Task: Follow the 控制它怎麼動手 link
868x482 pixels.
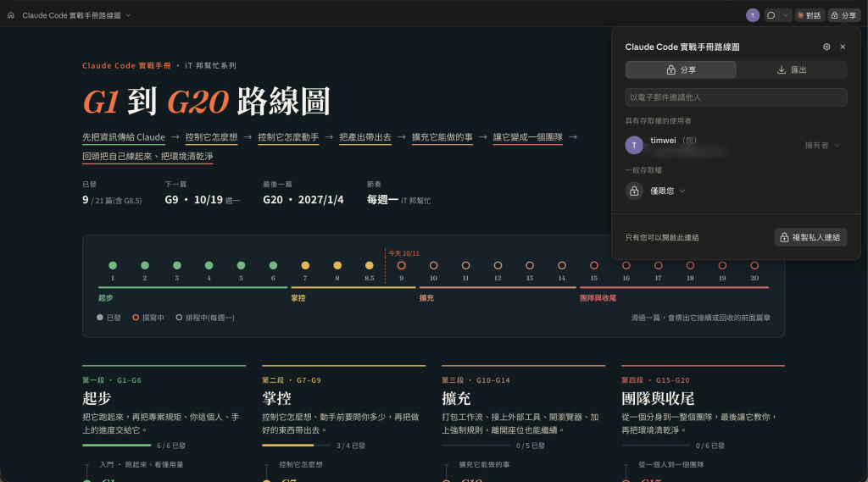Action: [288, 137]
